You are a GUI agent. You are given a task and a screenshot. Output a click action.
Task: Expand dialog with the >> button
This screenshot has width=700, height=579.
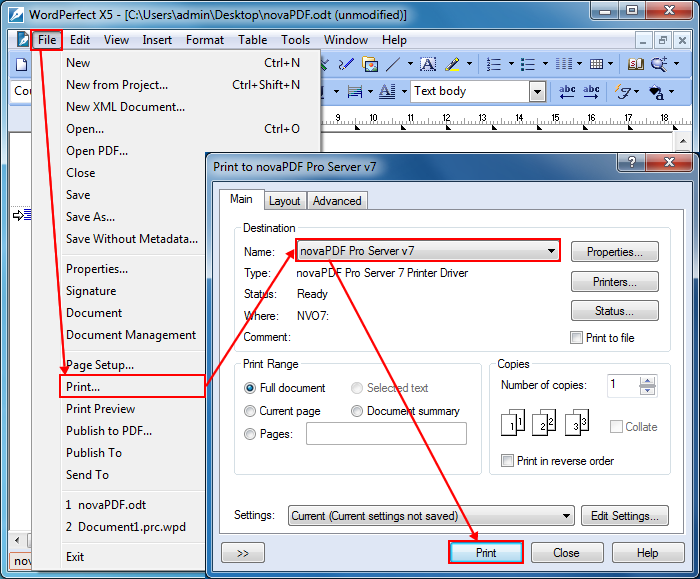[x=242, y=553]
